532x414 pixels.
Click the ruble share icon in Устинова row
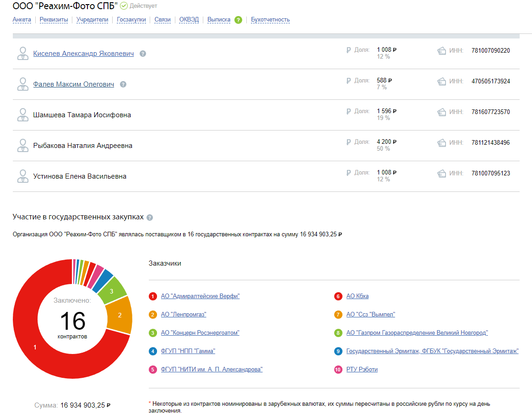348,173
